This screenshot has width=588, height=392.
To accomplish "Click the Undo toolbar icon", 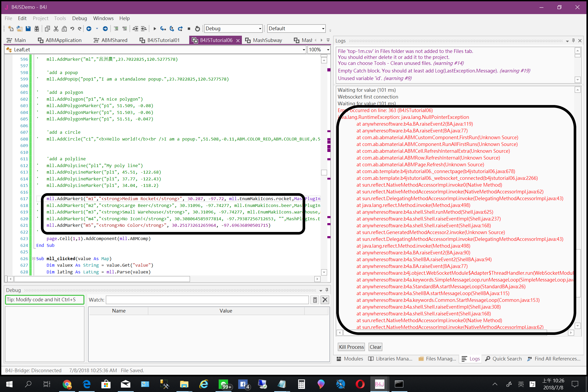I will point(72,29).
